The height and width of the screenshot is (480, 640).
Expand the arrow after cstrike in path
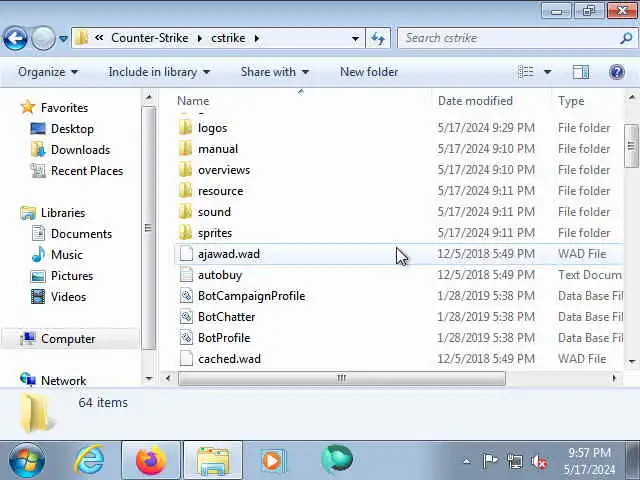click(257, 38)
